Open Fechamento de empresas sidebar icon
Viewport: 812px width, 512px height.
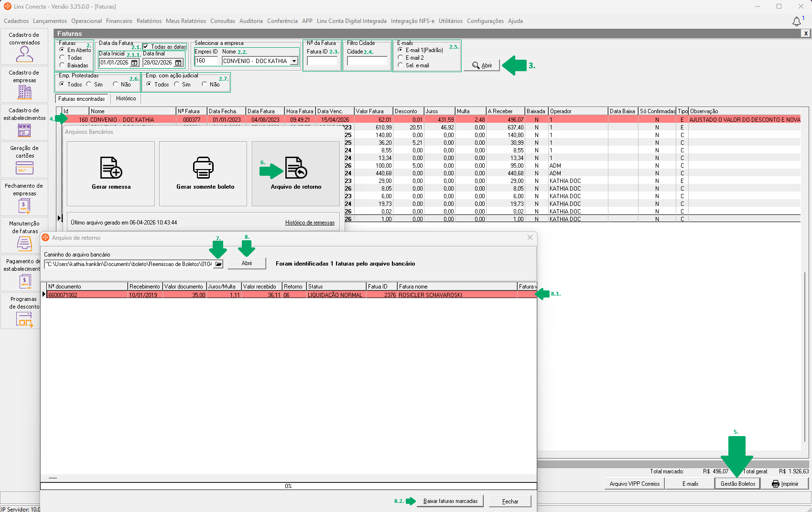(24, 206)
